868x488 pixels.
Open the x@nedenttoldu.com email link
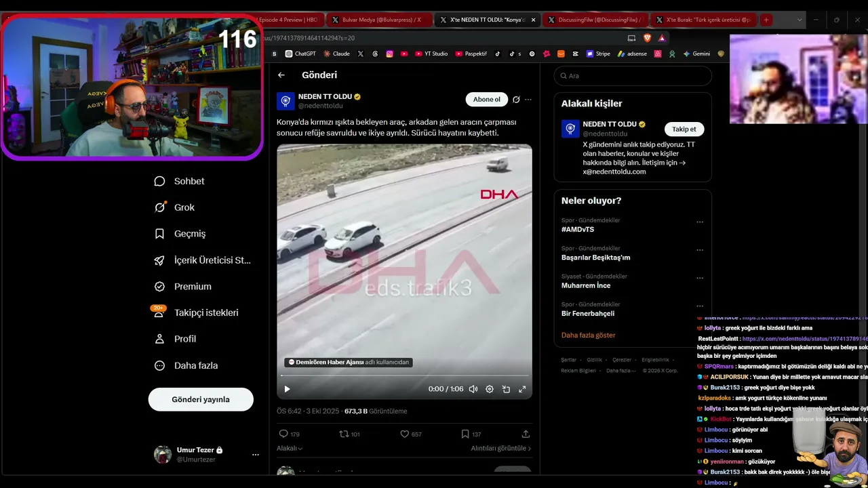614,171
